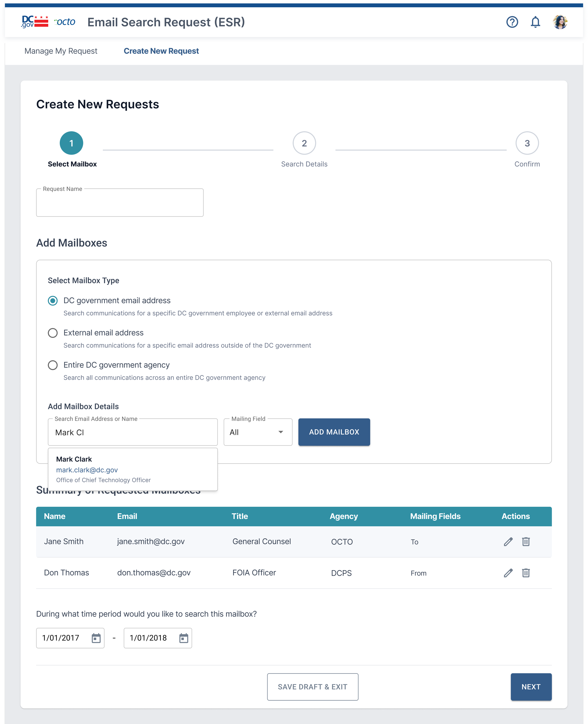Select DC government email address radio
This screenshot has height=724, width=588.
tap(53, 301)
